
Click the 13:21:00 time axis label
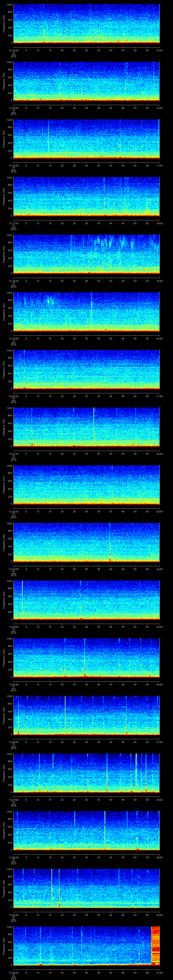(x=13, y=454)
